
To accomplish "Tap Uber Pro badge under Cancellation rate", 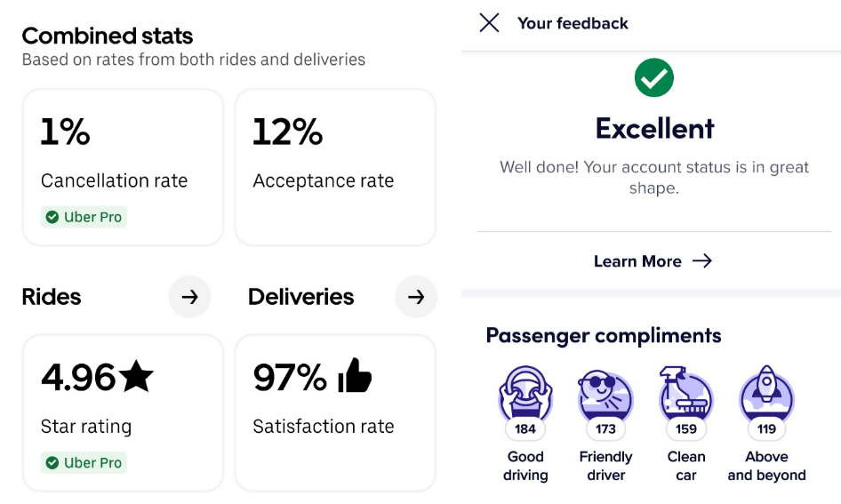I will coord(84,217).
